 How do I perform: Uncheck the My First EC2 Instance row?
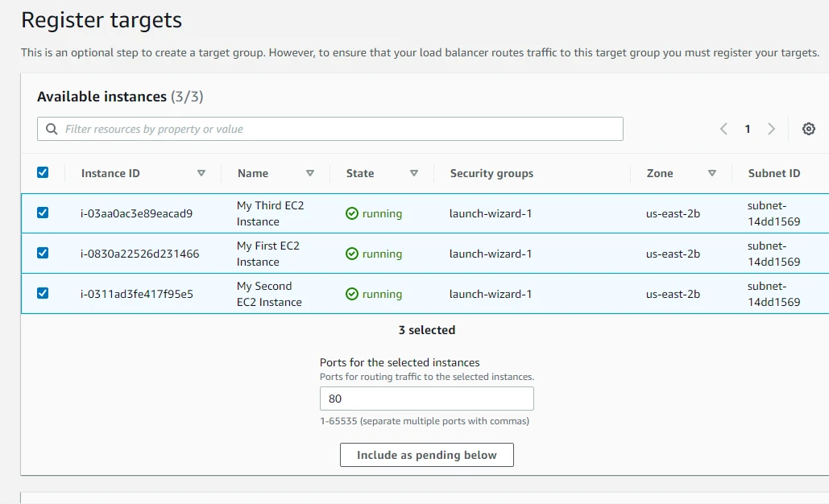43,254
